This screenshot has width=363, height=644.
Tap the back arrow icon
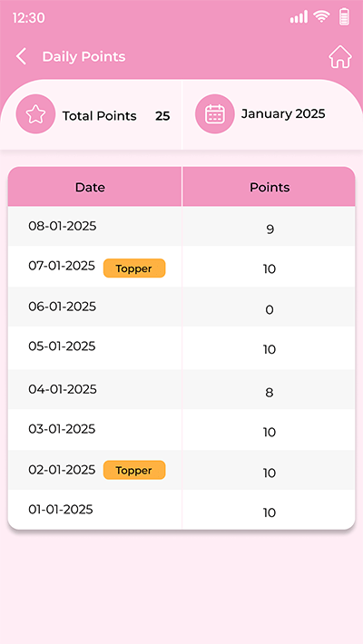tap(21, 56)
